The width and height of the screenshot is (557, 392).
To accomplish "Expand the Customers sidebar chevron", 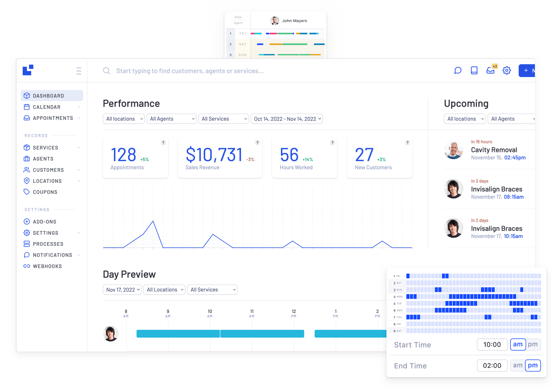I will coord(80,170).
